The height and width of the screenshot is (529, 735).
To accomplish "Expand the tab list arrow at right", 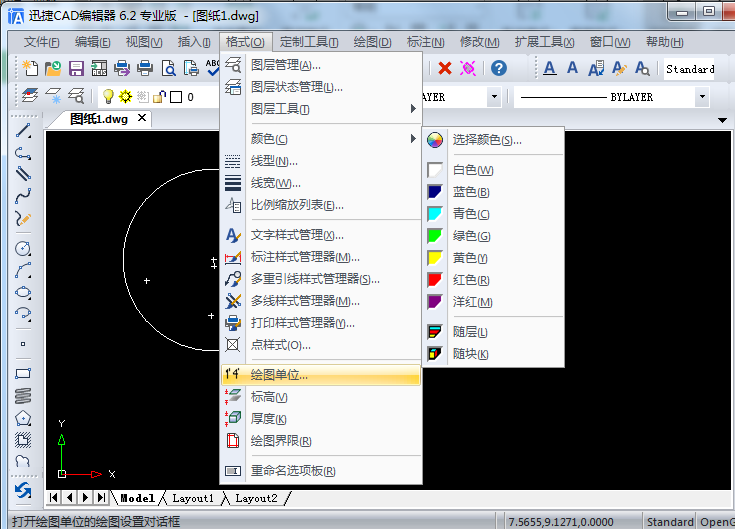I will 722,120.
